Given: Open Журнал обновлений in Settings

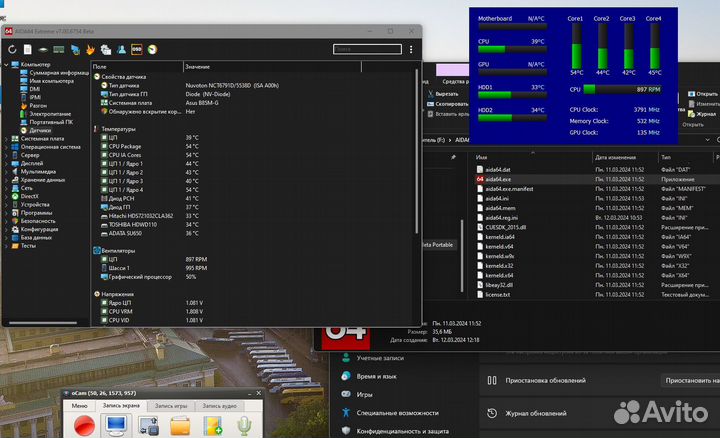Looking at the screenshot, I should [x=527, y=413].
